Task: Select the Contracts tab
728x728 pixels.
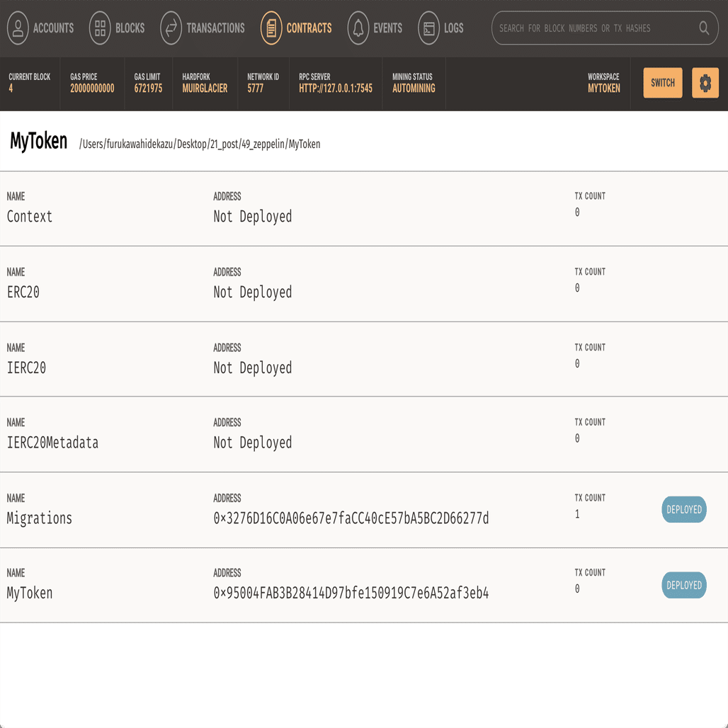Action: click(296, 28)
